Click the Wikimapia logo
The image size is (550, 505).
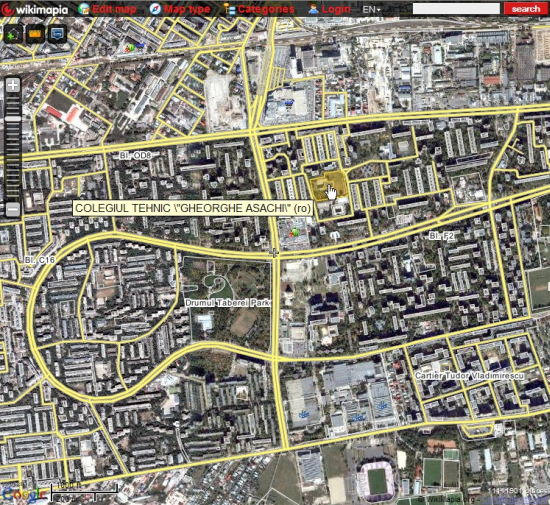[34, 9]
